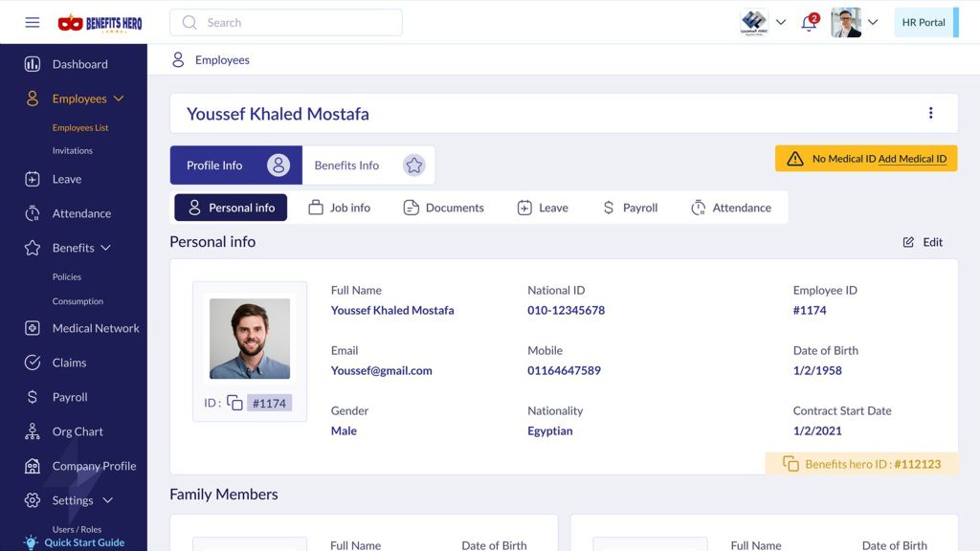Click the Quick Start Guide lightbulb icon
980x551 pixels.
(31, 542)
